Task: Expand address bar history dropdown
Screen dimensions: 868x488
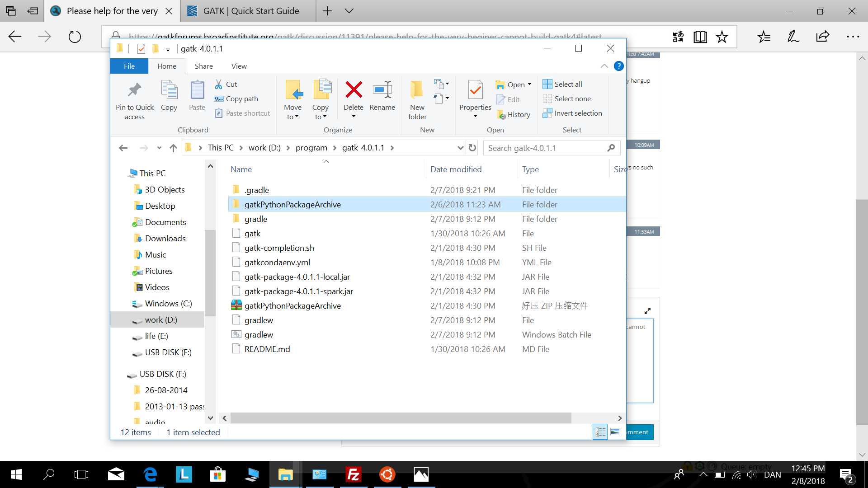Action: 460,148
